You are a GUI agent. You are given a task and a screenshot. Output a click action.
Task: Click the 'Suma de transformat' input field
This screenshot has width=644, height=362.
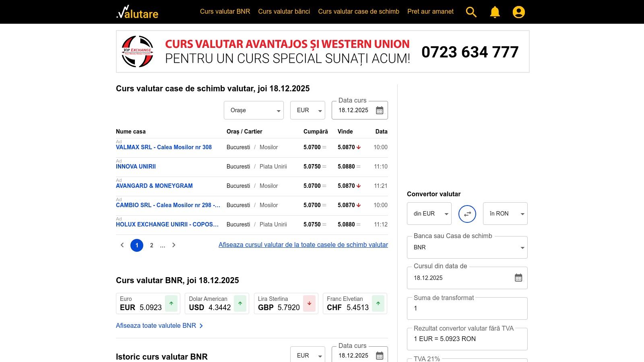(467, 309)
